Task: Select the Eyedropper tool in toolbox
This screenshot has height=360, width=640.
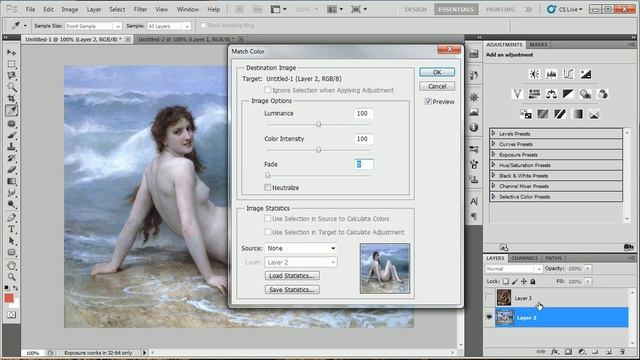Action: tap(11, 110)
